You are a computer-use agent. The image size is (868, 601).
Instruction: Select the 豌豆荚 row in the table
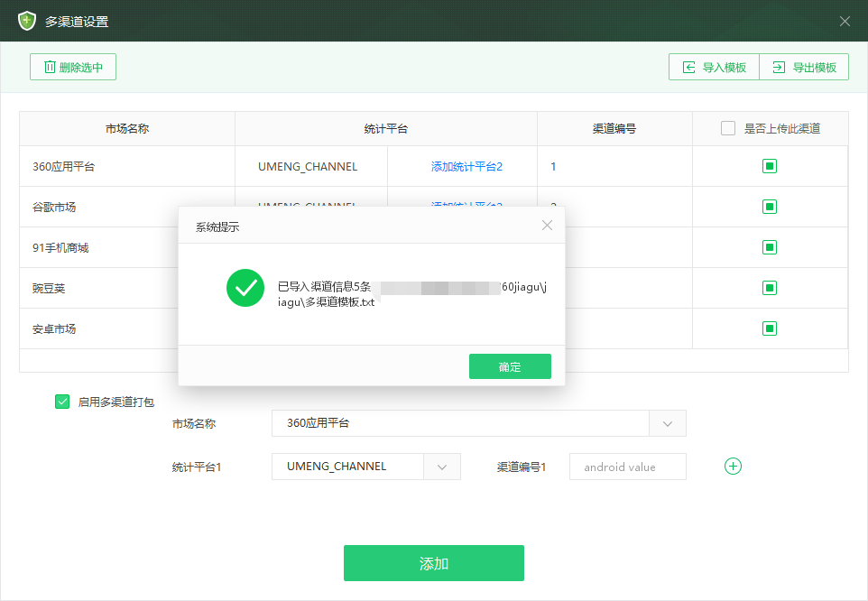click(x=126, y=288)
